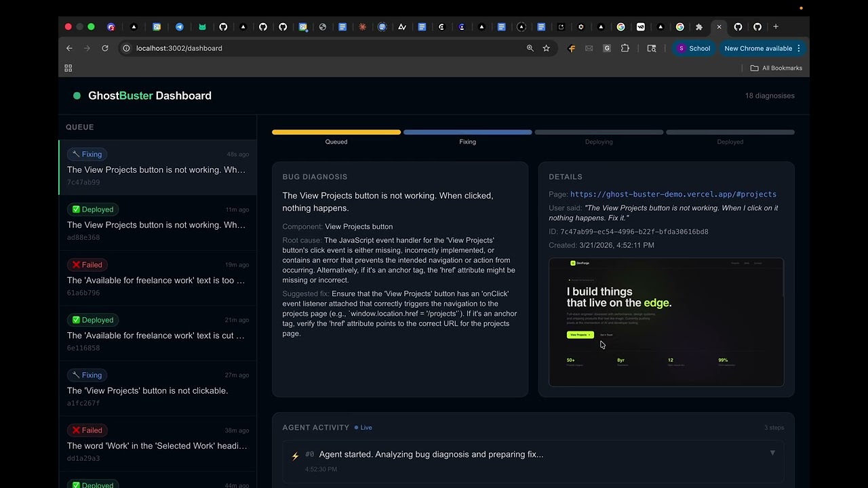Open the gray G extension
Image resolution: width=868 pixels, height=488 pixels.
tap(607, 48)
